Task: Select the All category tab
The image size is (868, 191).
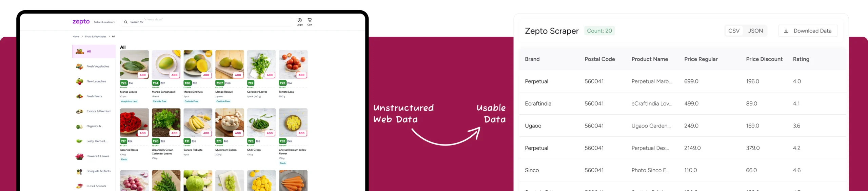Action: point(94,52)
